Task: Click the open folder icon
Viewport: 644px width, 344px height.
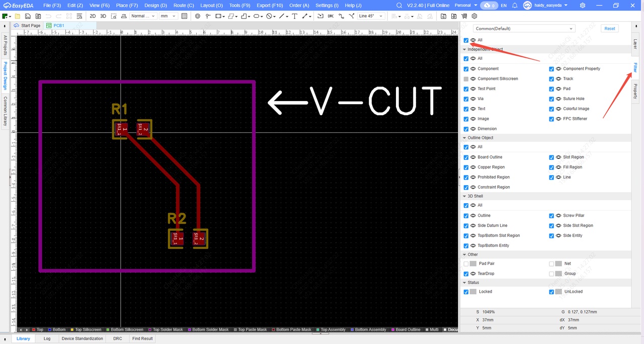Action: tap(18, 16)
